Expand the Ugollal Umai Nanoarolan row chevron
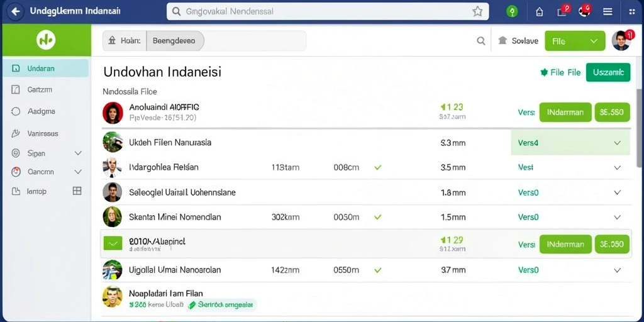The height and width of the screenshot is (322, 644). (617, 270)
